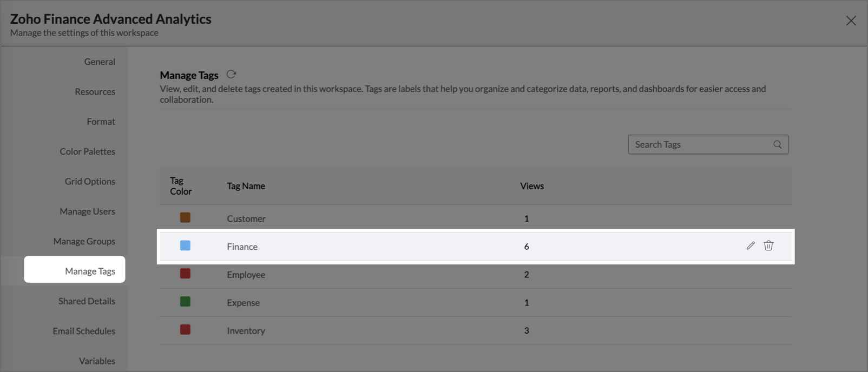Select the Employee tag row
This screenshot has height=372, width=868.
click(246, 275)
